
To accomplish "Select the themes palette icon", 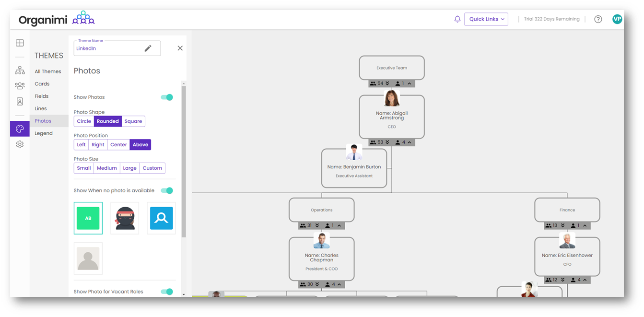I will pyautogui.click(x=20, y=129).
